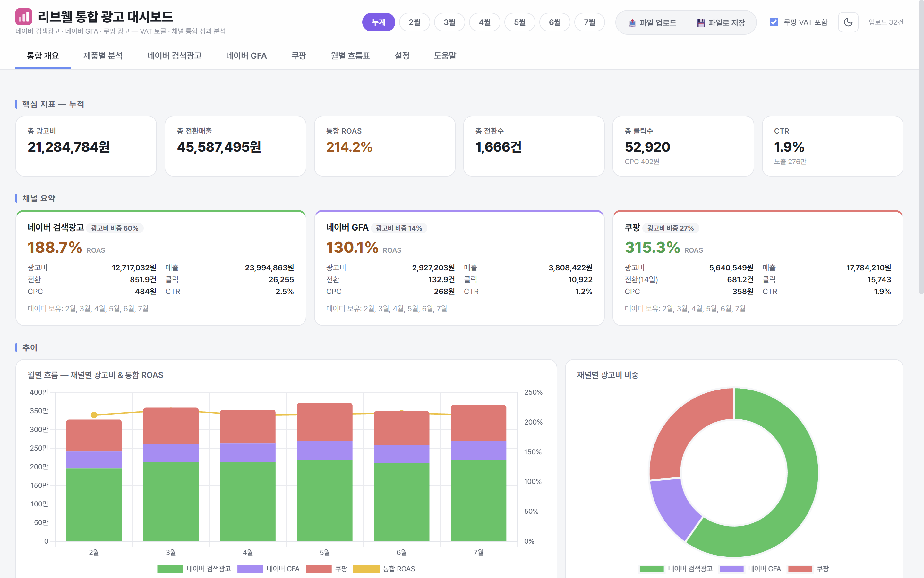
Task: Select the 누계 period filter
Action: [x=378, y=22]
